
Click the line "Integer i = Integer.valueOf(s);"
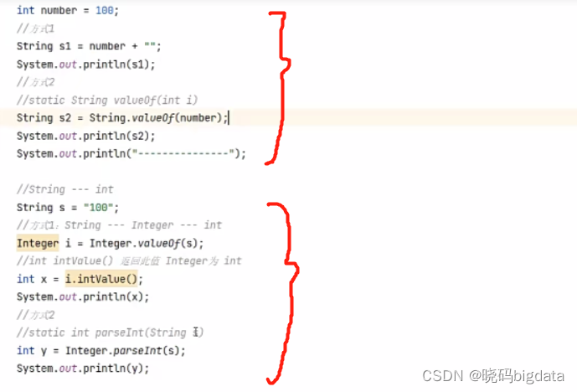tap(110, 243)
